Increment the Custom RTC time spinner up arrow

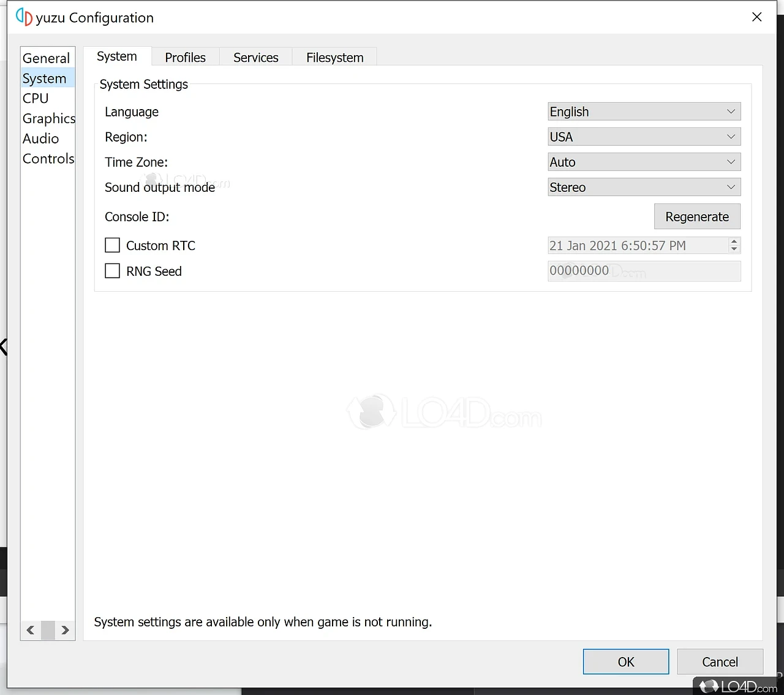(x=734, y=241)
